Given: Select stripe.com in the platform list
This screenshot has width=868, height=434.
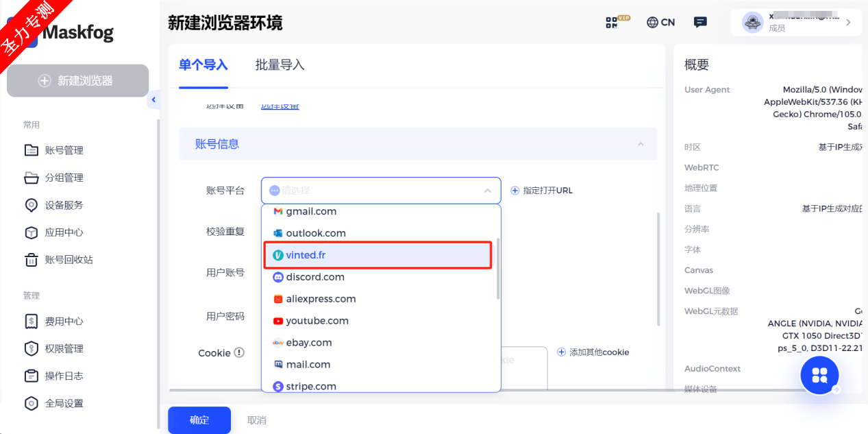Looking at the screenshot, I should [381, 386].
